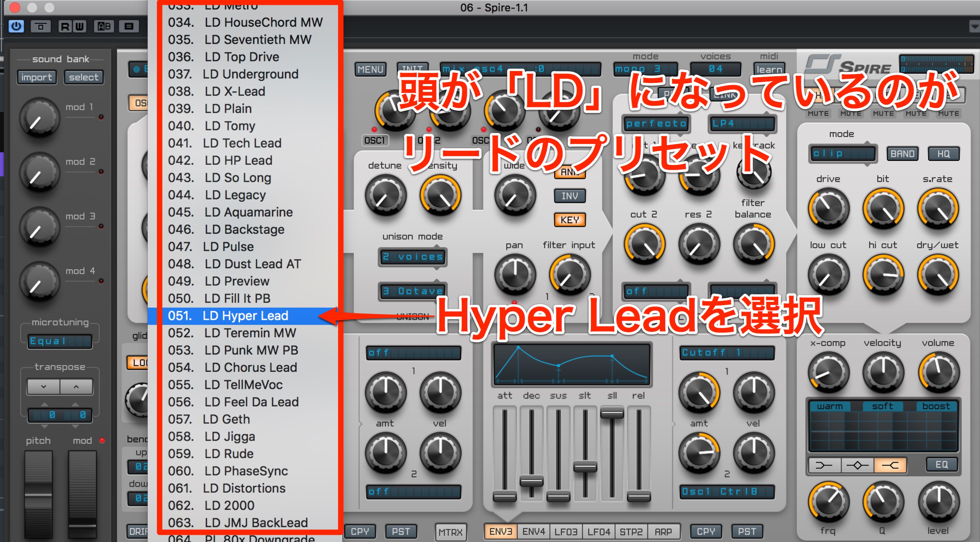980x542 pixels.
Task: Open the 'clip' shaper mode dropdown
Action: (x=843, y=154)
